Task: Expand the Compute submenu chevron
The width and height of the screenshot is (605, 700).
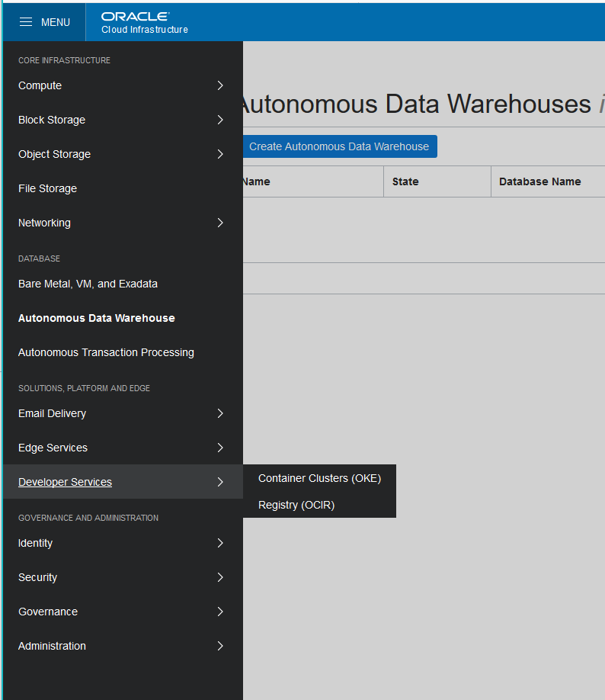Action: [220, 85]
